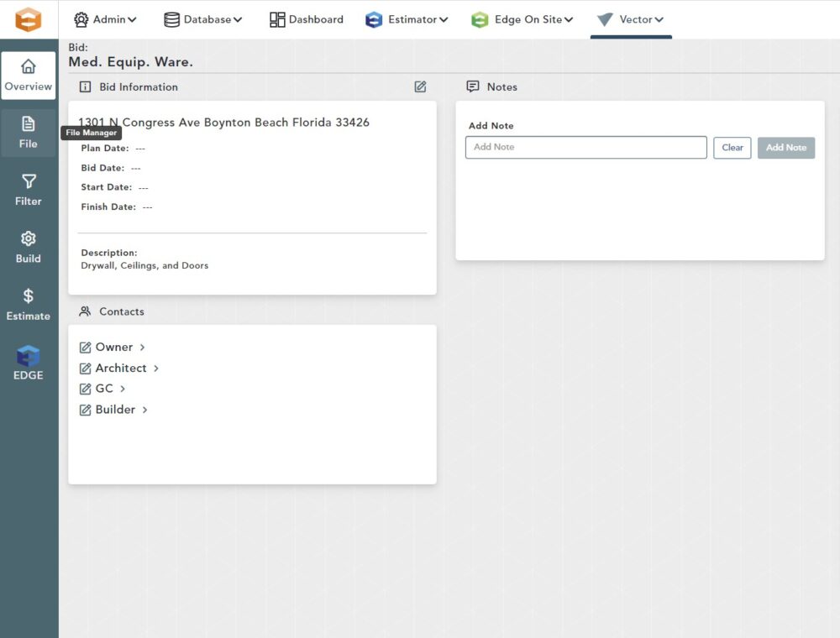Select the Admin menu label
The height and width of the screenshot is (638, 840).
pyautogui.click(x=109, y=19)
